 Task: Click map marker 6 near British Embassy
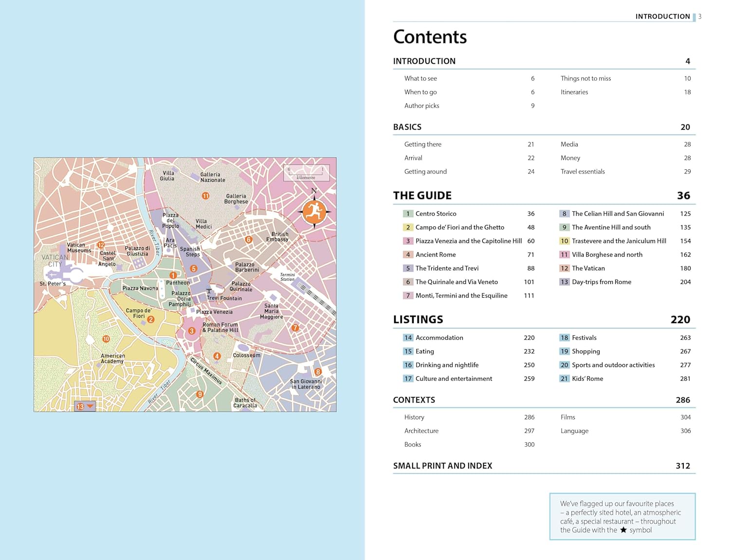pyautogui.click(x=248, y=239)
